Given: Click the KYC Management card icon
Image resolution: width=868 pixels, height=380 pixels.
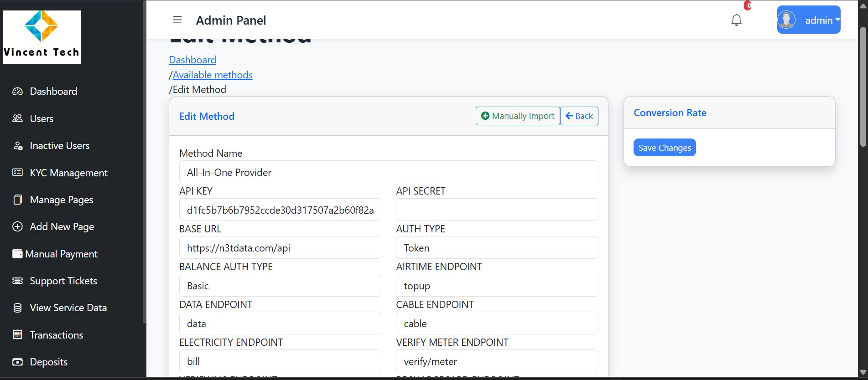Looking at the screenshot, I should (x=17, y=173).
